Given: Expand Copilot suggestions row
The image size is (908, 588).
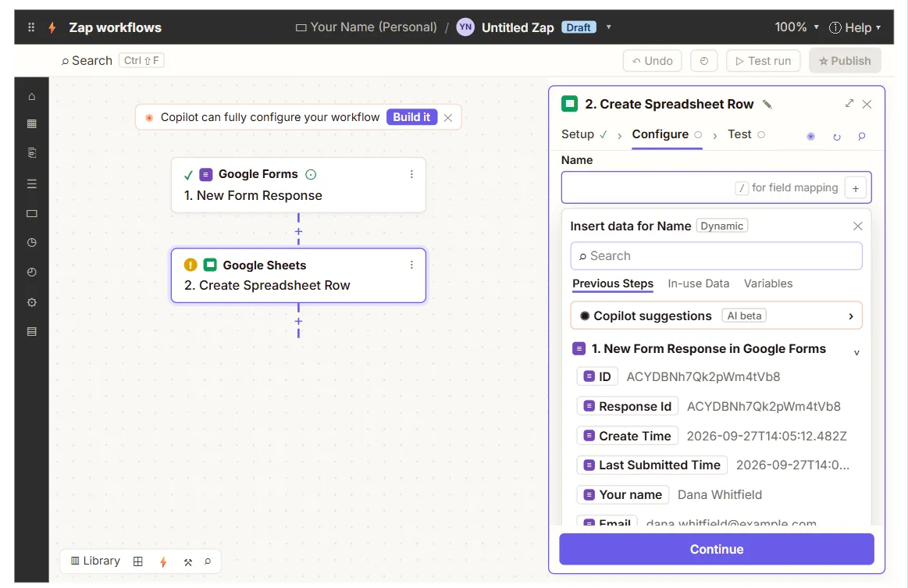Looking at the screenshot, I should click(x=716, y=315).
